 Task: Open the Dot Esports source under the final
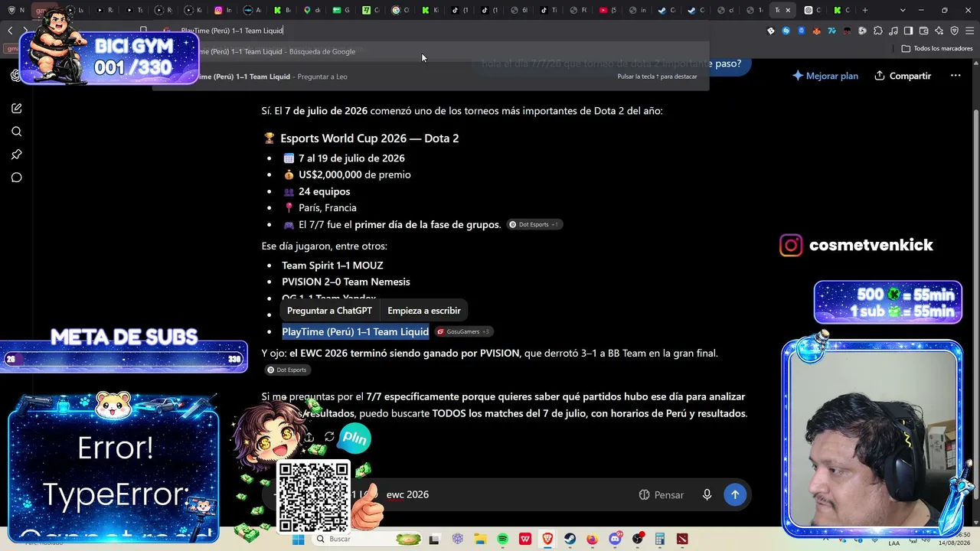[287, 370]
